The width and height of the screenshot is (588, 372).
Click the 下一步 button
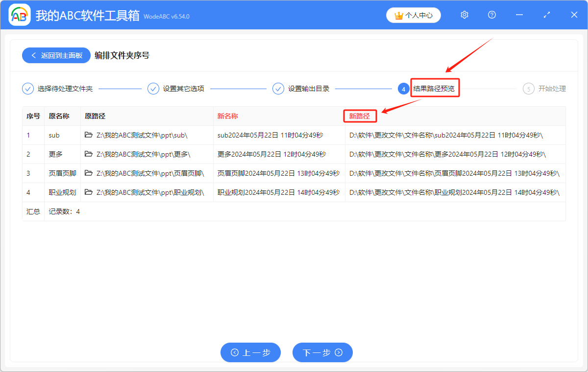coord(322,352)
